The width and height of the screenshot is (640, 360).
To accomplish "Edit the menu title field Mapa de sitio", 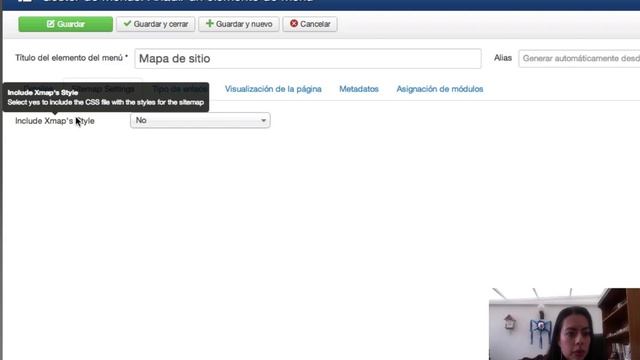I will point(308,58).
